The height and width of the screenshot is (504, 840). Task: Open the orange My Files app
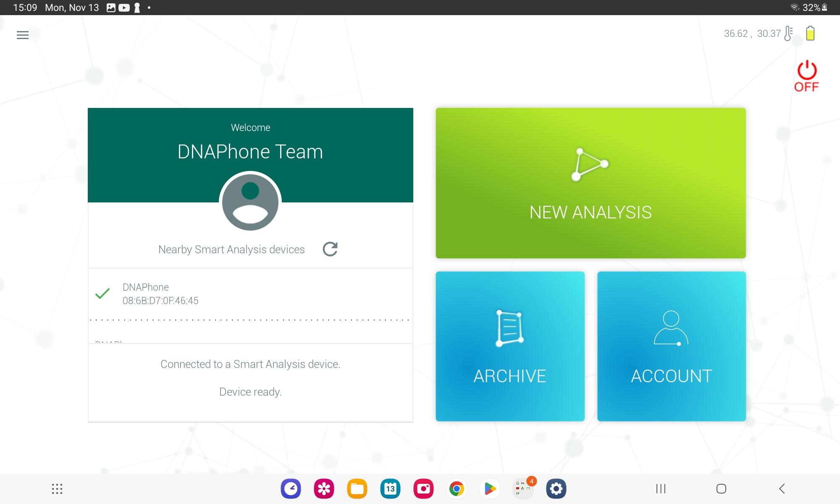357,489
